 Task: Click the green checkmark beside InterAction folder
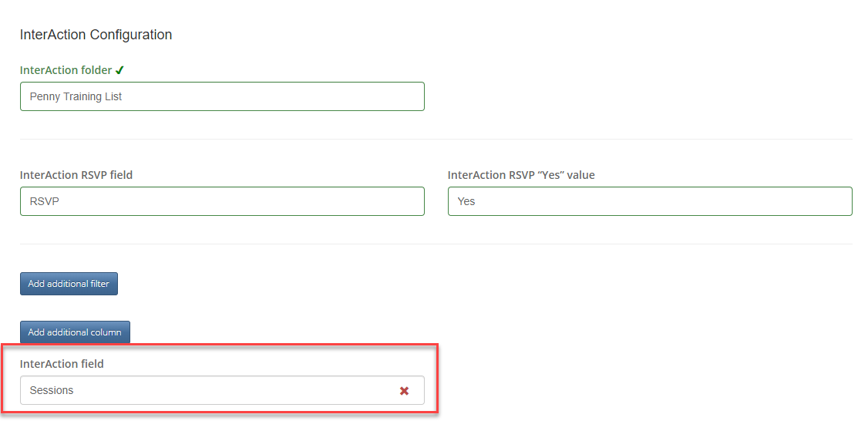coord(119,70)
